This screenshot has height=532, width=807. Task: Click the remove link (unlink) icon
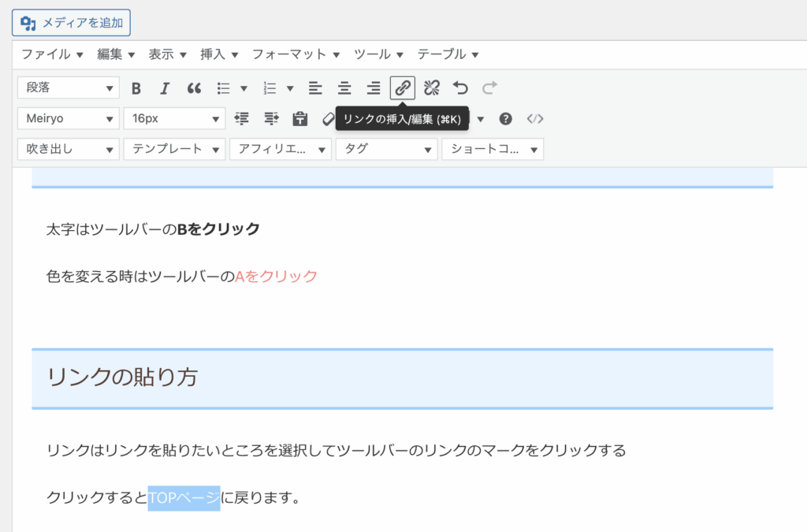pos(430,87)
